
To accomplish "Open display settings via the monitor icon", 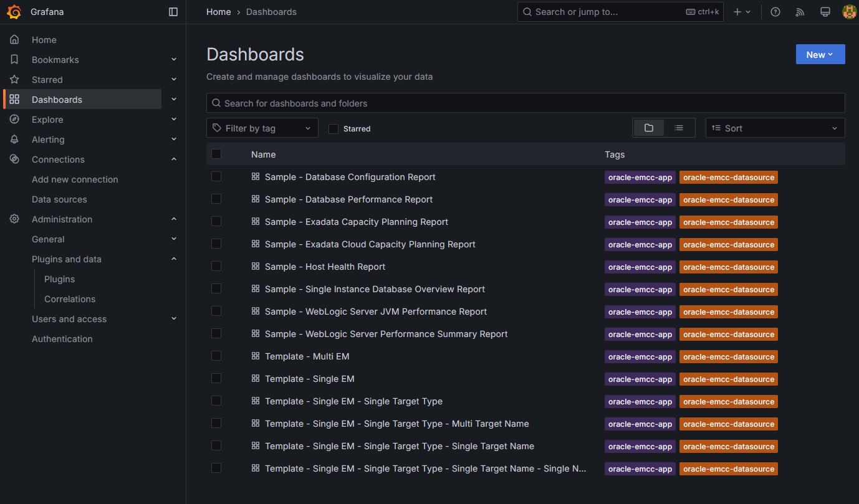I will pos(825,11).
